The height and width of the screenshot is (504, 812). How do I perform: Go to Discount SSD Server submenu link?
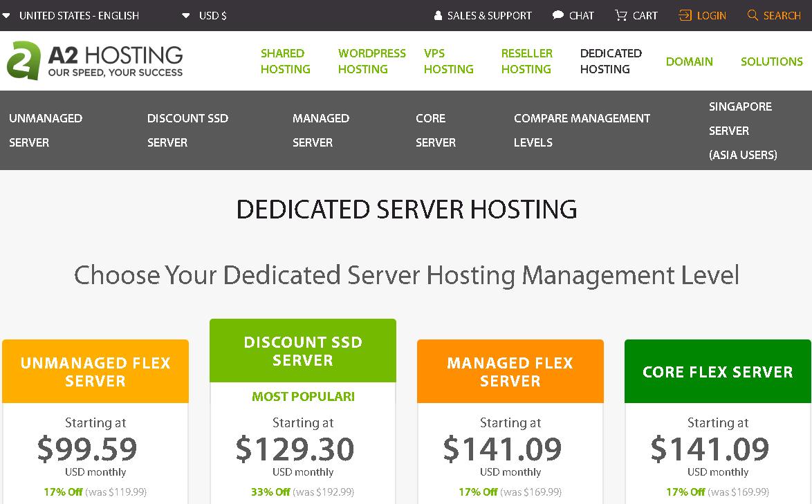187,131
